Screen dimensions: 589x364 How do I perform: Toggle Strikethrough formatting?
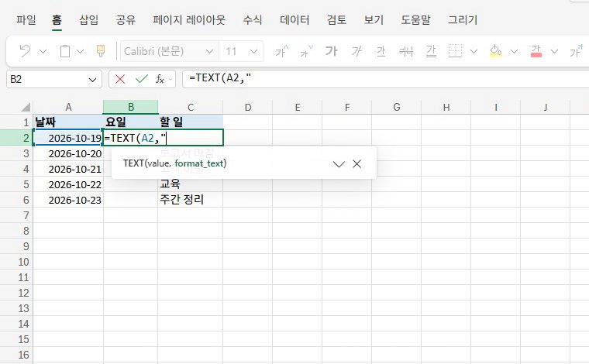pos(405,51)
